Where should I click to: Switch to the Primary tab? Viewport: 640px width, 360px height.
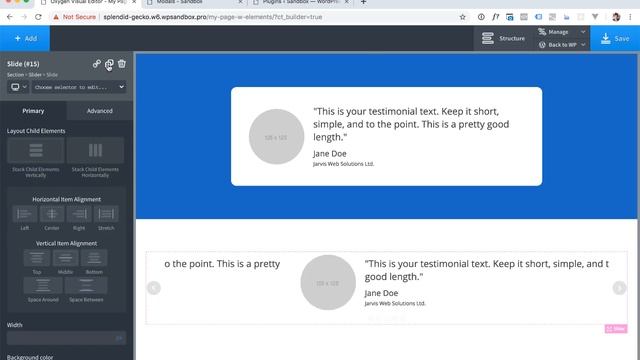click(33, 111)
